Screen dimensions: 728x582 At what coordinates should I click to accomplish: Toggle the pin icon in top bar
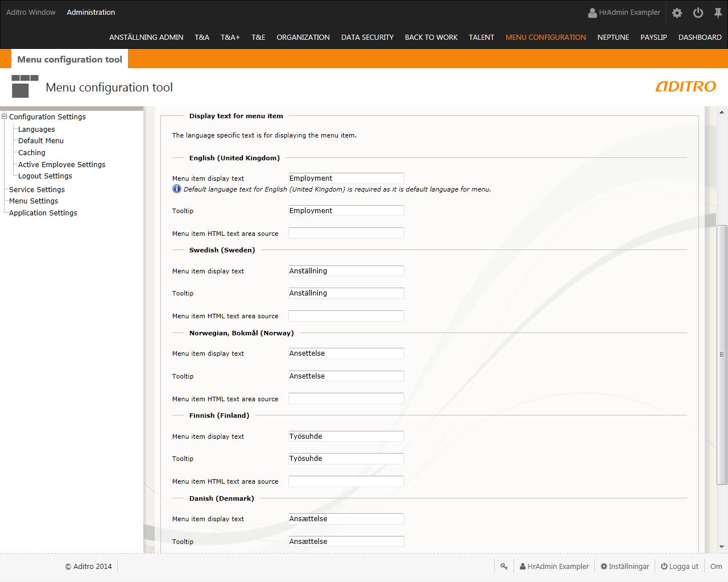[x=718, y=13]
